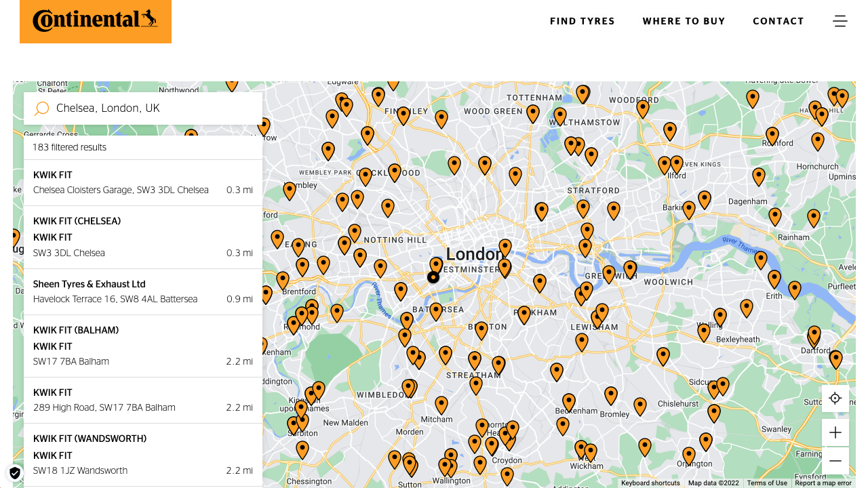Click Report a map error link
868x488 pixels.
click(823, 483)
